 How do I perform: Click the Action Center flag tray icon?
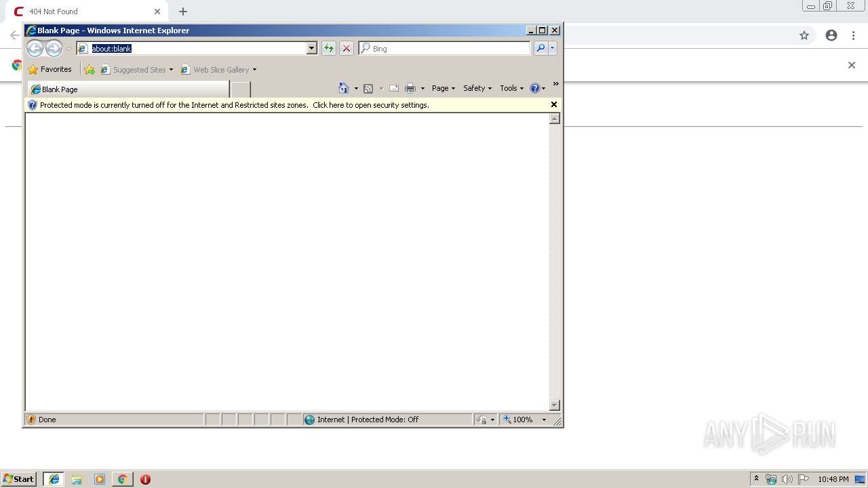804,479
